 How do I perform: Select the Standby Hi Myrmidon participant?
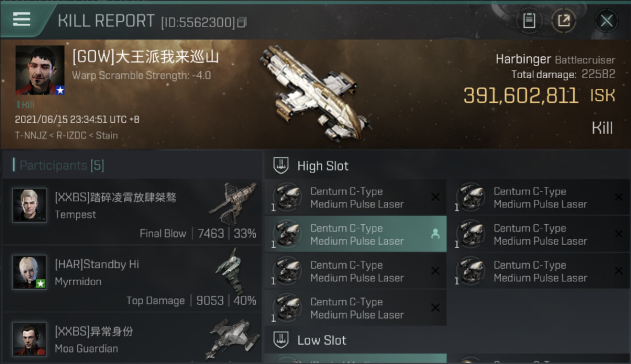(x=132, y=279)
